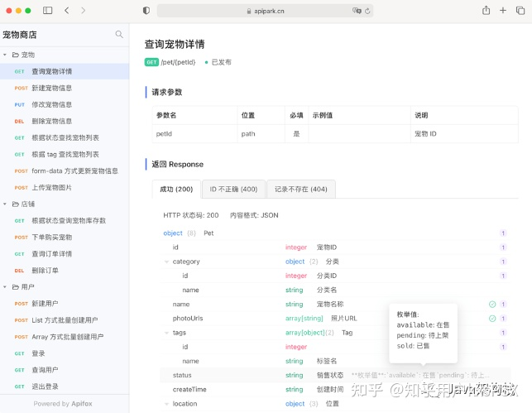Open a new tab with the plus icon

coord(503,11)
